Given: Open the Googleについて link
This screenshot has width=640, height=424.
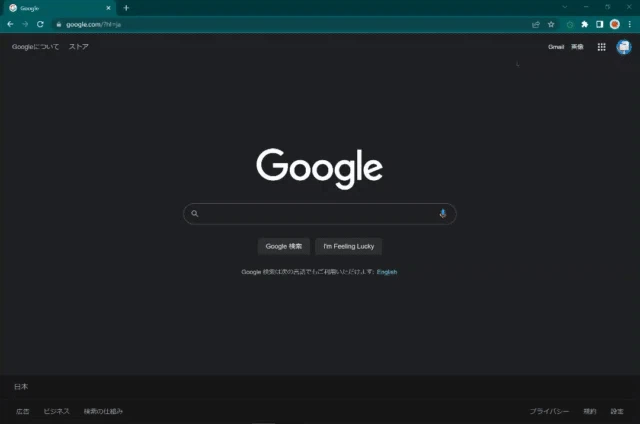Looking at the screenshot, I should (36, 47).
